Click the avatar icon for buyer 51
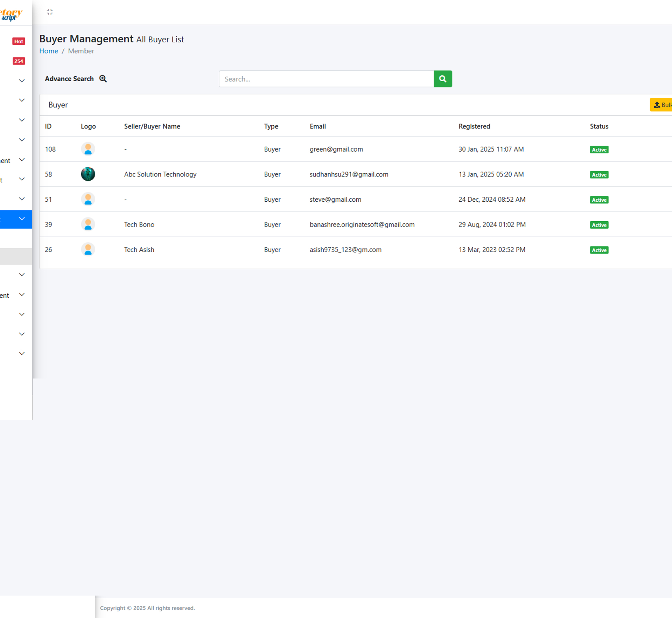Viewport: 672px width, 618px height. pyautogui.click(x=88, y=199)
